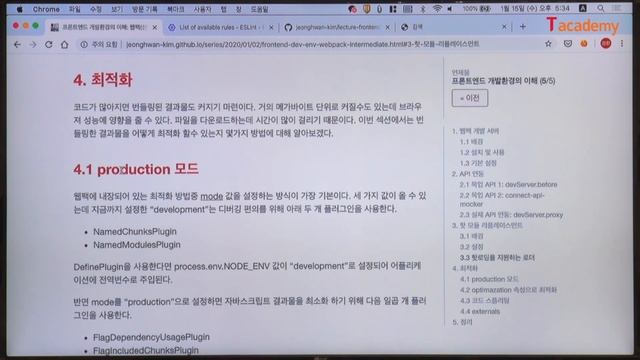Go to 1.1 배경 section
This screenshot has width=640, height=360.
point(471,142)
